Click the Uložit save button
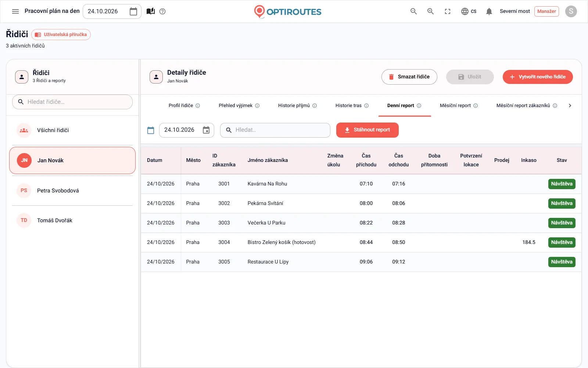Screen dimensions: 588x368 click(x=470, y=77)
